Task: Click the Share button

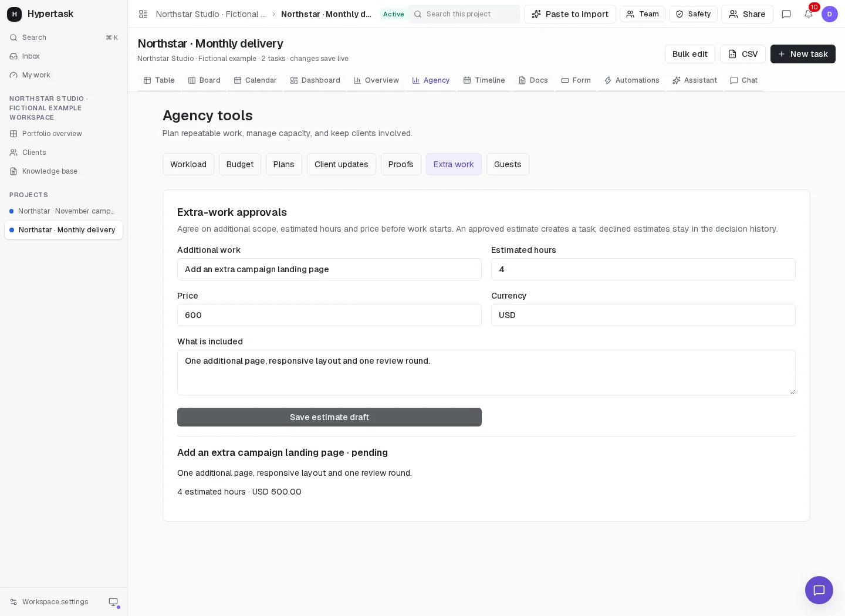Action: tap(747, 14)
